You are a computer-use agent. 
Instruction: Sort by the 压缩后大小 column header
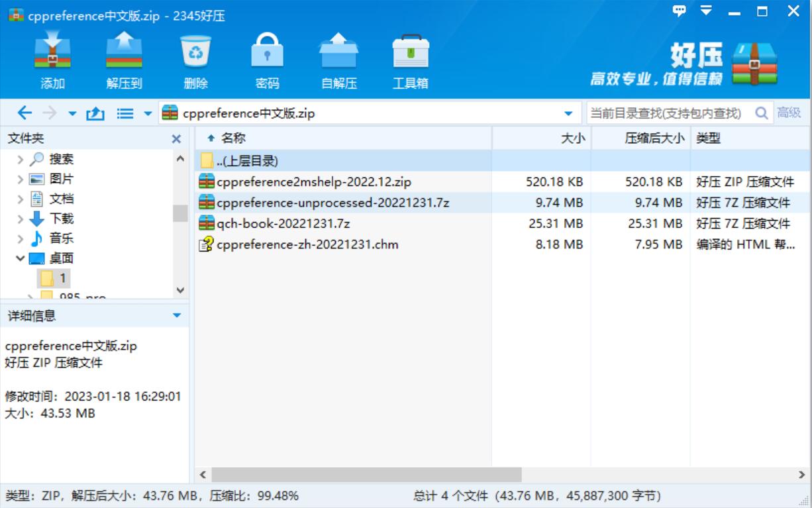point(641,138)
